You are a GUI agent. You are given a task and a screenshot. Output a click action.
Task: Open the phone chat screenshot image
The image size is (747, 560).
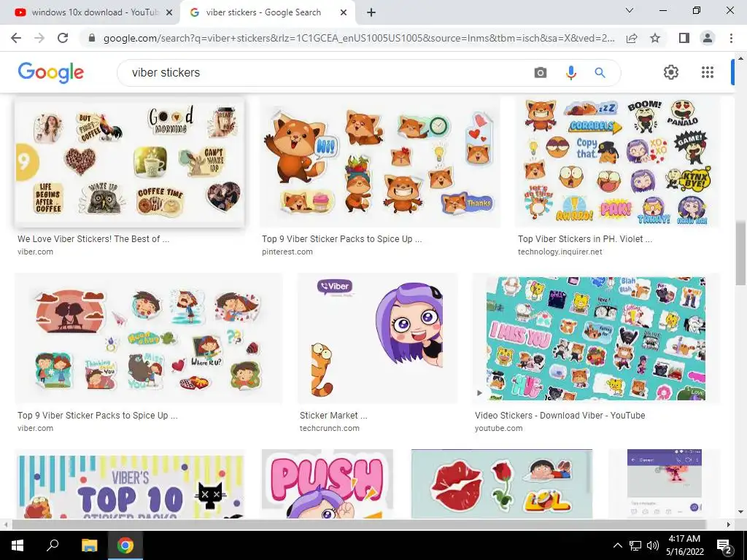(x=664, y=484)
